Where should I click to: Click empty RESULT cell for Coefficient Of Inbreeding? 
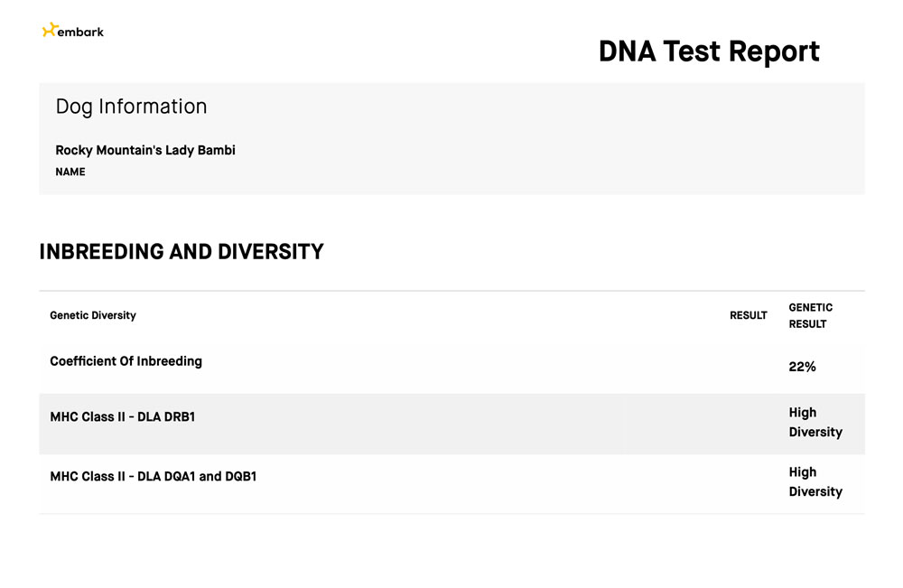[x=748, y=365]
